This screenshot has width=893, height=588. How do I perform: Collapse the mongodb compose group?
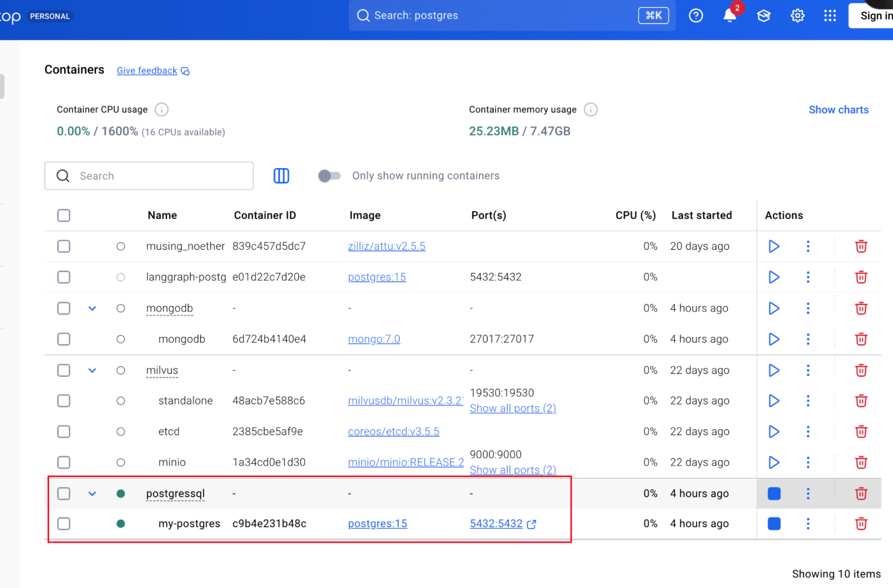[x=92, y=309]
